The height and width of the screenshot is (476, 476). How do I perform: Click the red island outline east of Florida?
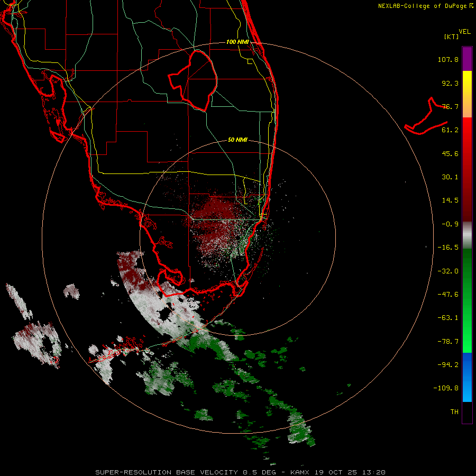[x=426, y=116]
